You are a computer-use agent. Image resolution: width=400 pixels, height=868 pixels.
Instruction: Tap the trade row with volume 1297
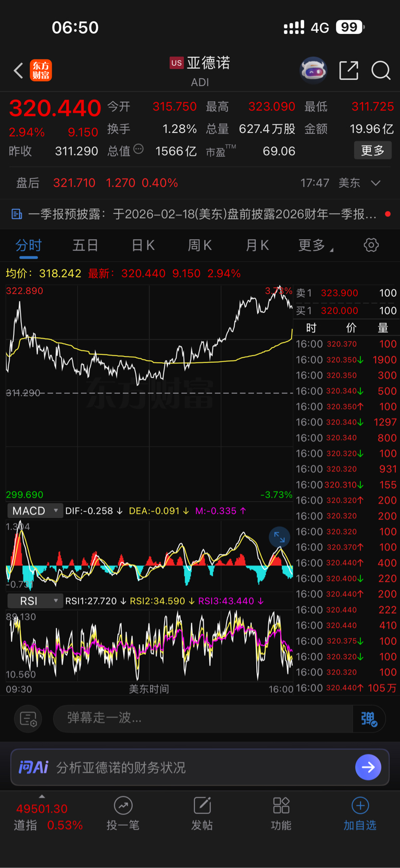[346, 422]
